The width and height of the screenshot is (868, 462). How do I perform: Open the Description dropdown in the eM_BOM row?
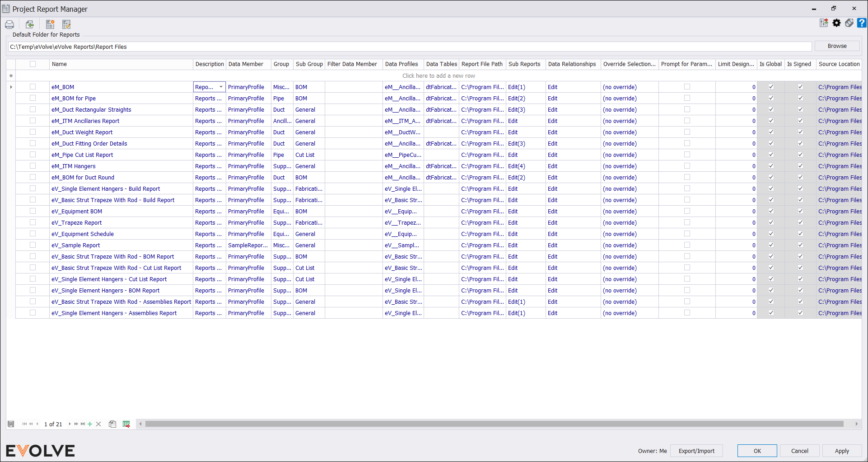(x=221, y=87)
